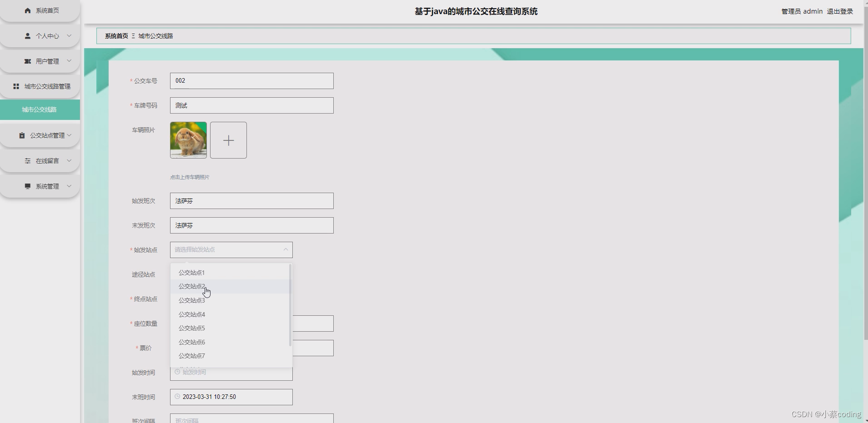Click 城市公交线路 breadcrumb item
This screenshot has height=423, width=868.
156,36
